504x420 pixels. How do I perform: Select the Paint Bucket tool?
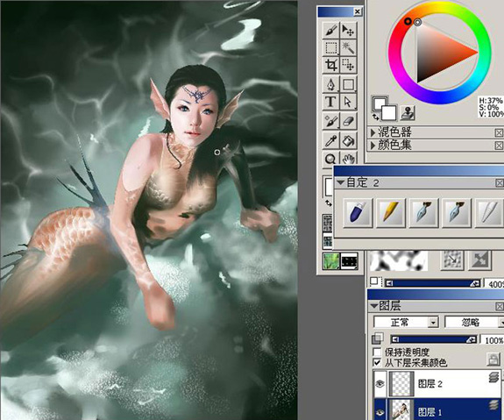(x=348, y=140)
